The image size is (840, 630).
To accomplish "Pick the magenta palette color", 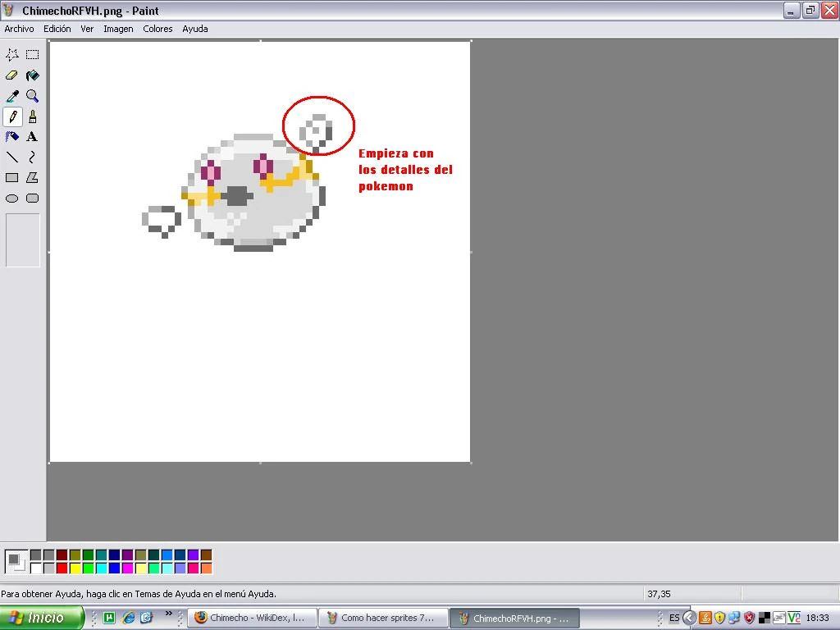I will click(x=127, y=568).
